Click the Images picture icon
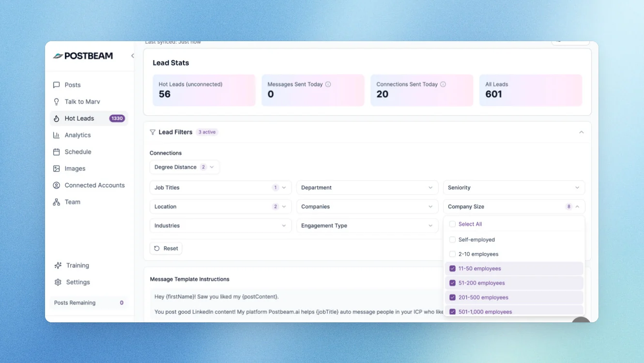 [57, 168]
